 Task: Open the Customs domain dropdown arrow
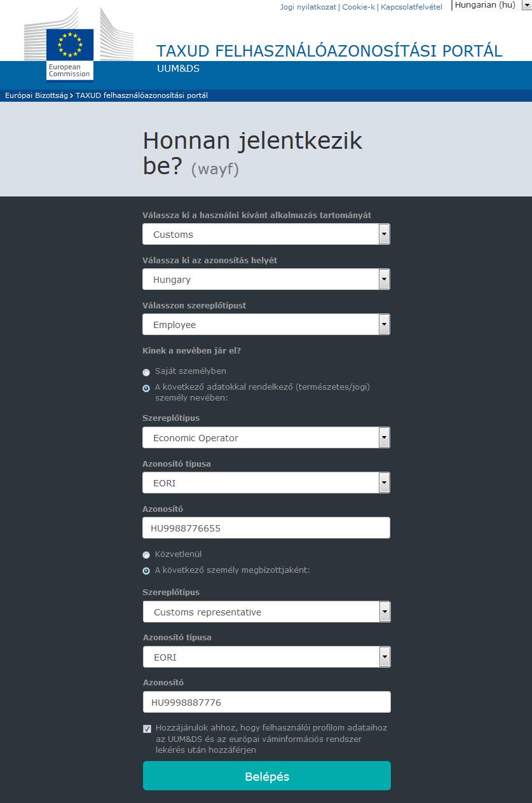[384, 235]
